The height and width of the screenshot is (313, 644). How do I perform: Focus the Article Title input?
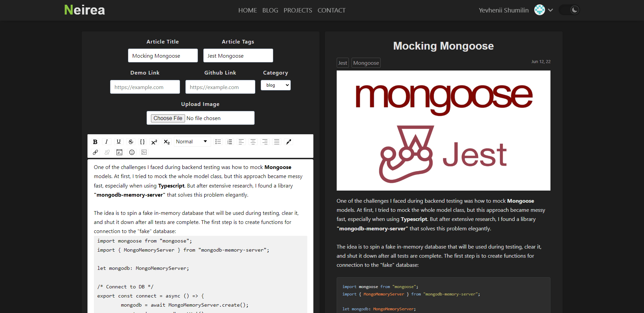163,56
